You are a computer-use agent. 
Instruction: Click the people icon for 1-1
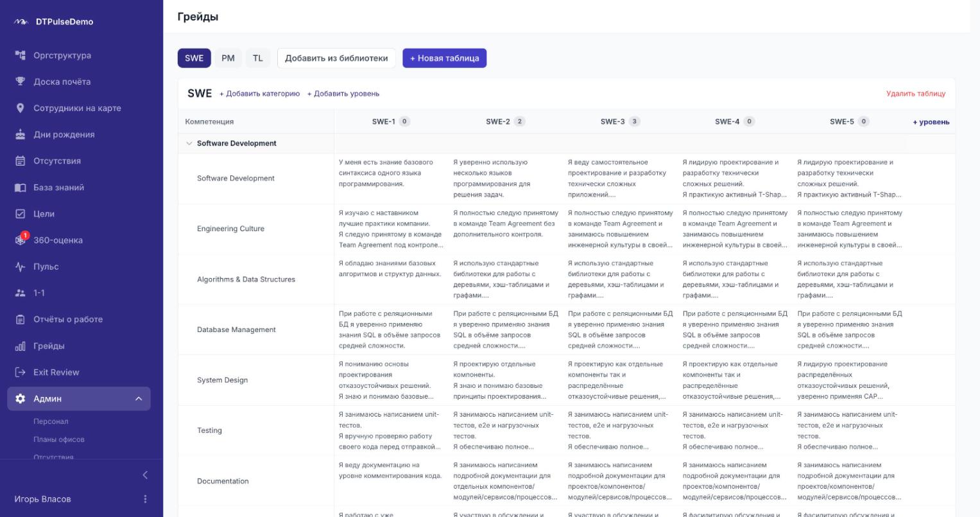click(21, 293)
